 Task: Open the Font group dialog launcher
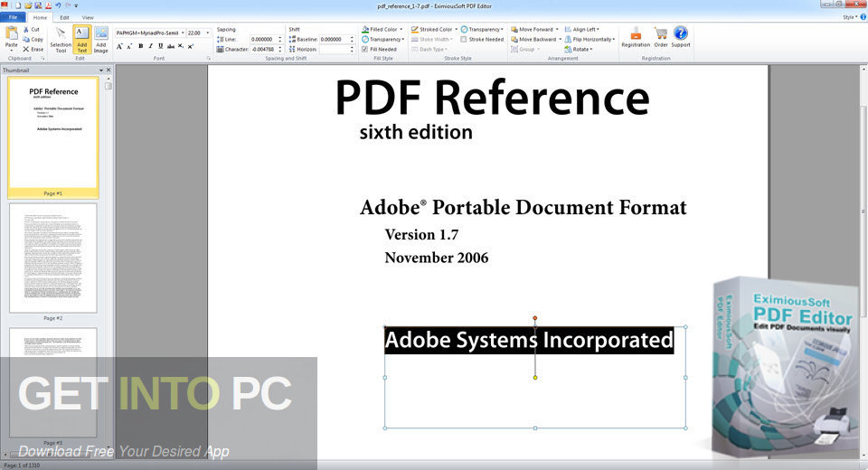click(209, 58)
